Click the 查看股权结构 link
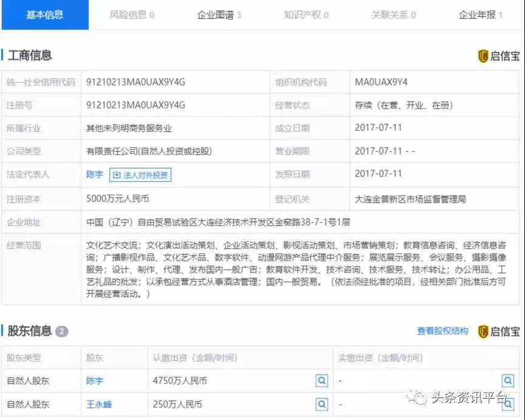Viewport: 525px width, 420px height. tap(442, 331)
